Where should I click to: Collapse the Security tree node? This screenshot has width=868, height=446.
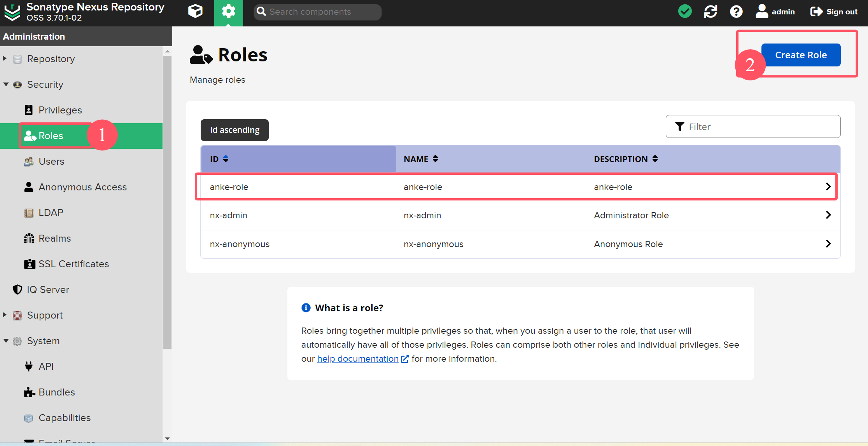tap(5, 84)
